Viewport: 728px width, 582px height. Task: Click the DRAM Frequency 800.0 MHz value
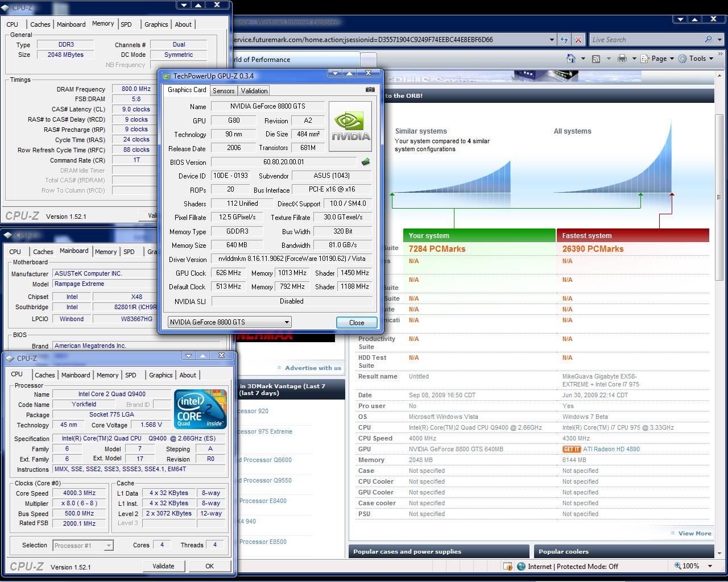[x=136, y=89]
